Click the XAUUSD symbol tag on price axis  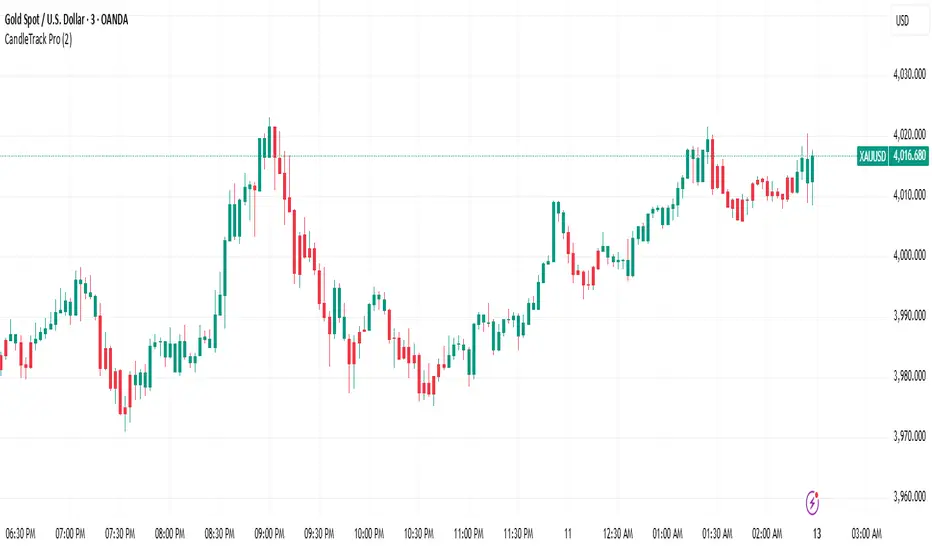(873, 156)
